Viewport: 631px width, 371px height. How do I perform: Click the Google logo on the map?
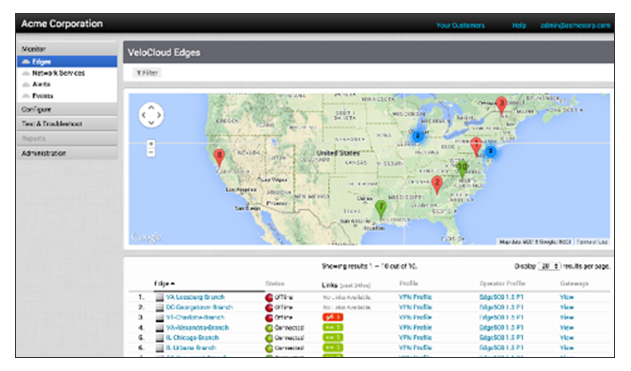146,237
